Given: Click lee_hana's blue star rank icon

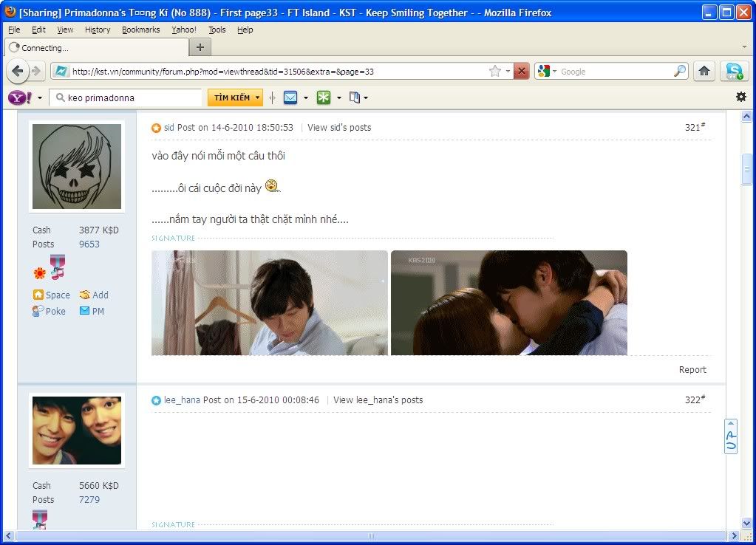Looking at the screenshot, I should click(156, 400).
